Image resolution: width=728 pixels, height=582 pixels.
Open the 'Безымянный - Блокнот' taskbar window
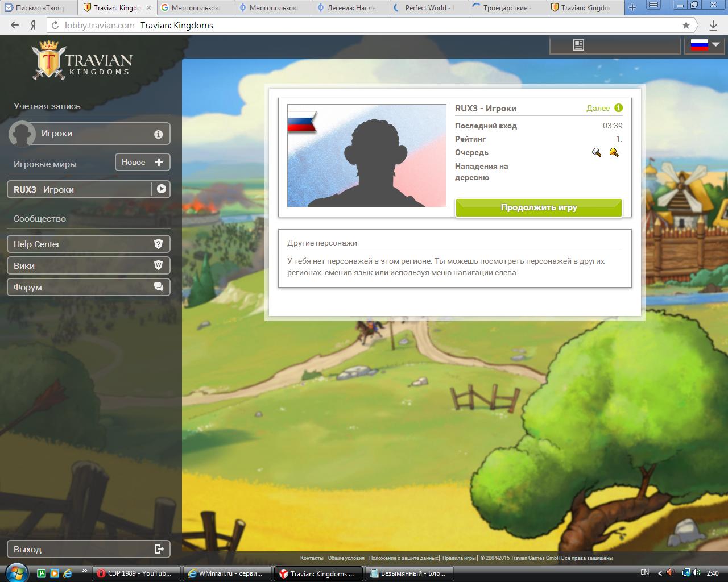409,573
